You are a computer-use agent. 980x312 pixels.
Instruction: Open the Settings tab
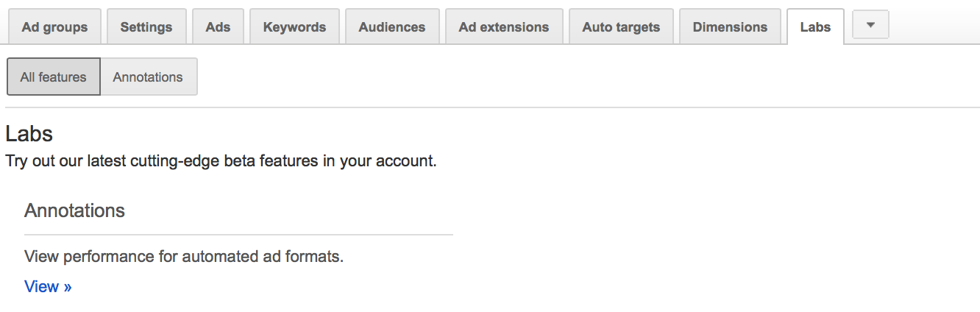(x=146, y=27)
